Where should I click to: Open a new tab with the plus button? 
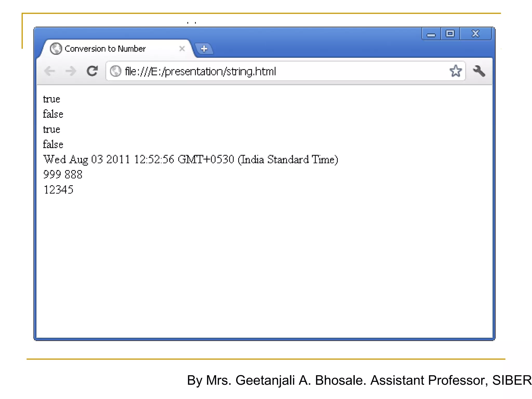pyautogui.click(x=204, y=49)
